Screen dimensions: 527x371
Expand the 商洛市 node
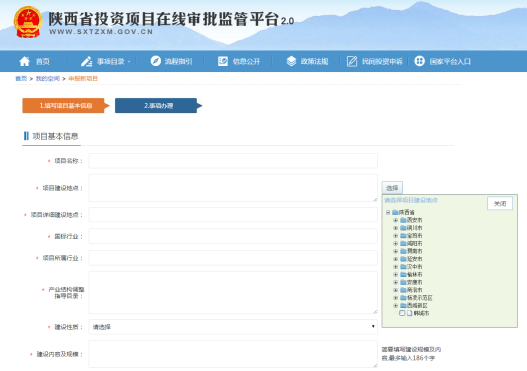396,290
